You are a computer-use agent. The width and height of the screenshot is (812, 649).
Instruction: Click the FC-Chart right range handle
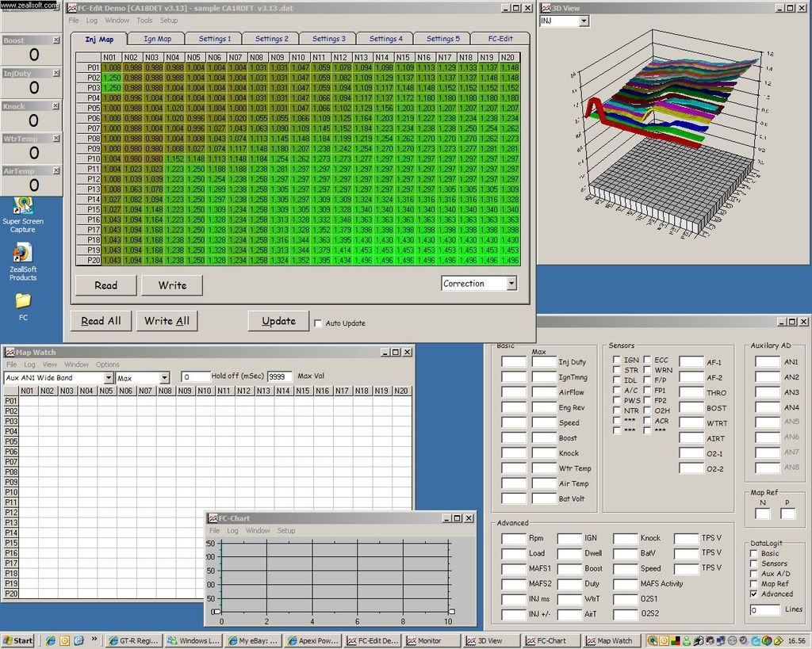tap(451, 612)
